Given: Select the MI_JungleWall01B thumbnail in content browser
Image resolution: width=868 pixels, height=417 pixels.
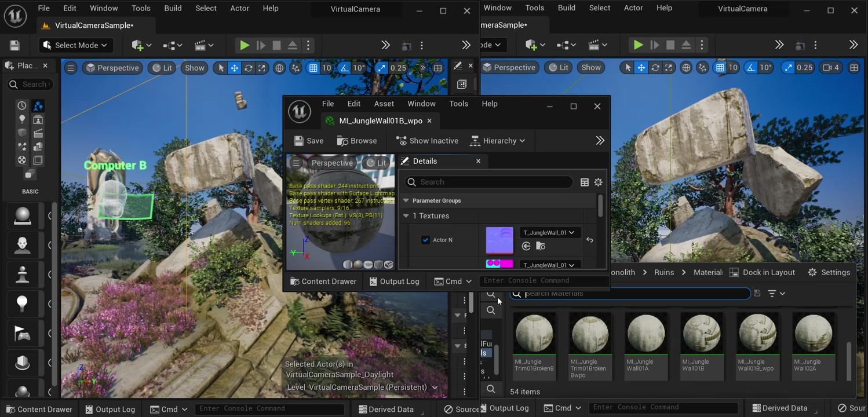Looking at the screenshot, I should point(701,332).
